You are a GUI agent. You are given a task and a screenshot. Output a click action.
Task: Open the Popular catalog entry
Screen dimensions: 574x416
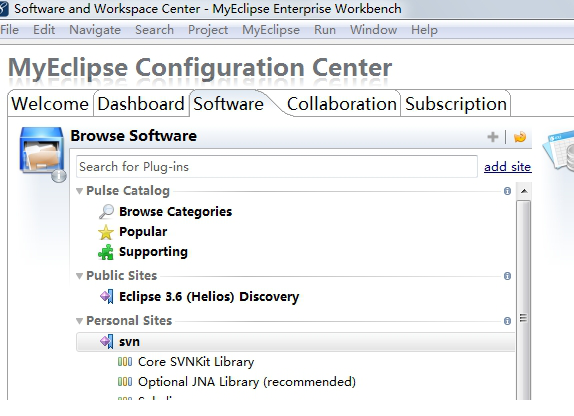pos(143,232)
